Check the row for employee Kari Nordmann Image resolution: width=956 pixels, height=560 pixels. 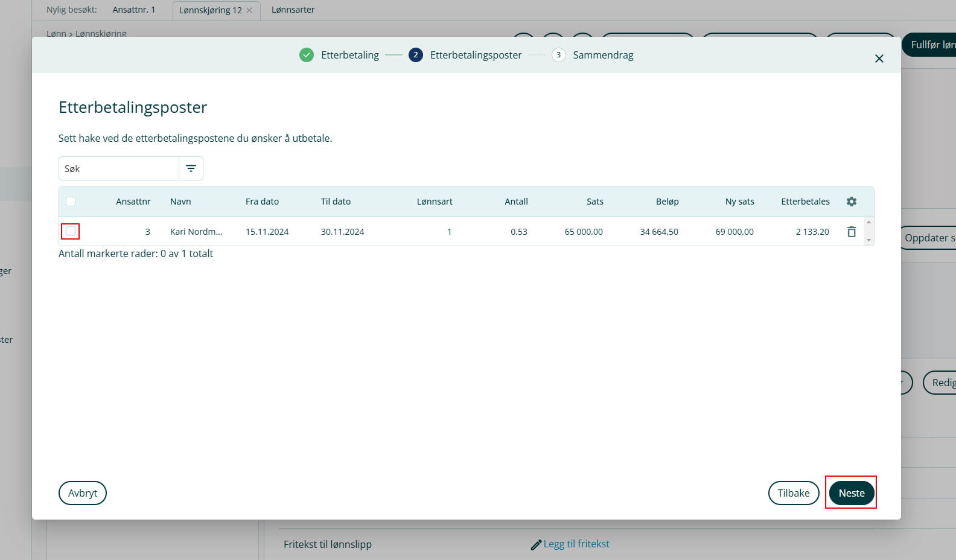(x=71, y=231)
